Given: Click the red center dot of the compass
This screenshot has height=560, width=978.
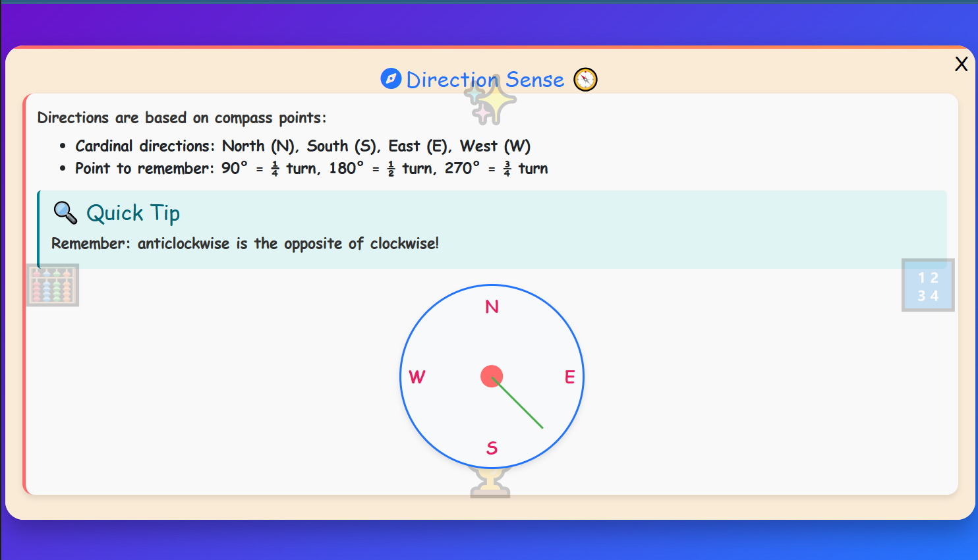Looking at the screenshot, I should tap(492, 376).
